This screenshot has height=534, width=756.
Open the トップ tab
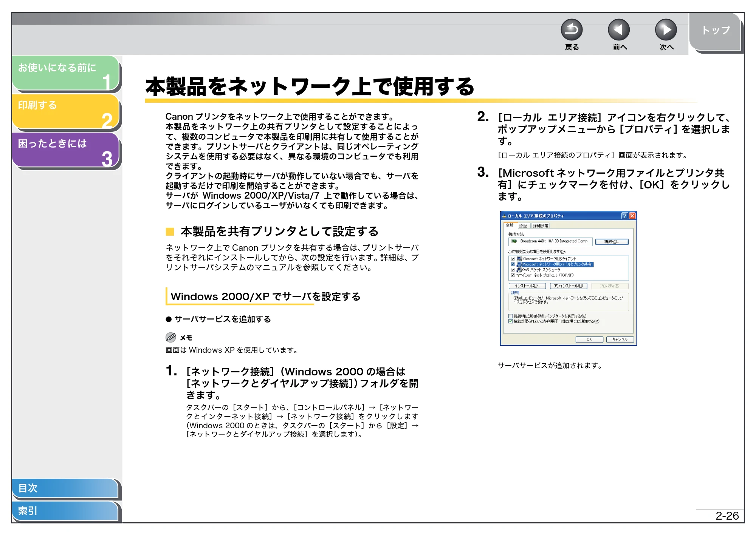tap(715, 31)
